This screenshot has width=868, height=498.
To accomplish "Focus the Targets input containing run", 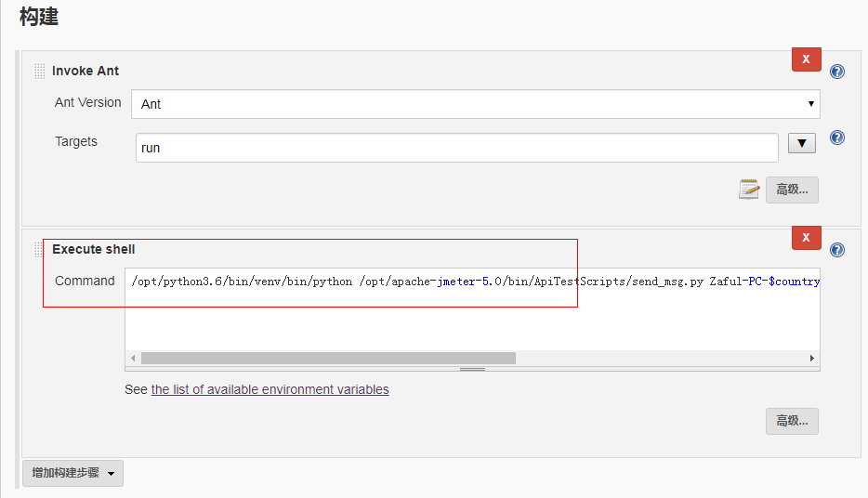I will click(456, 148).
